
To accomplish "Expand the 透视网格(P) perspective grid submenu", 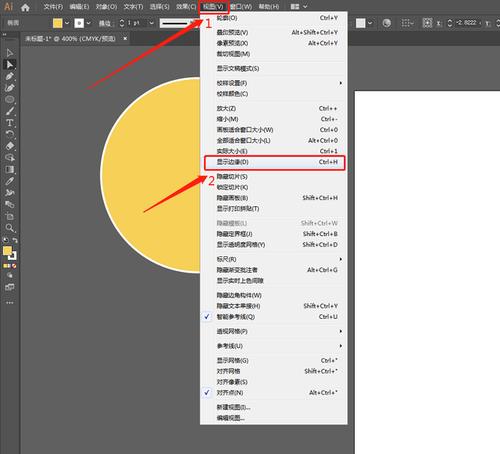I will click(x=273, y=331).
